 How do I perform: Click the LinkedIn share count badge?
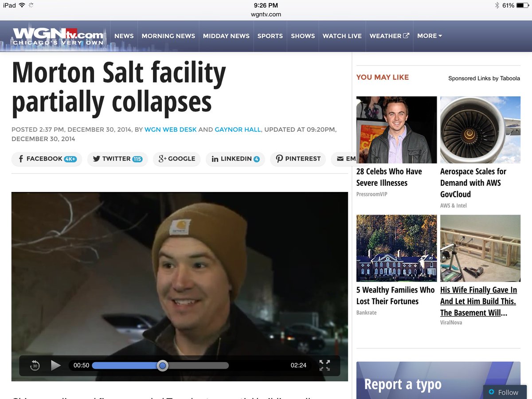[257, 159]
